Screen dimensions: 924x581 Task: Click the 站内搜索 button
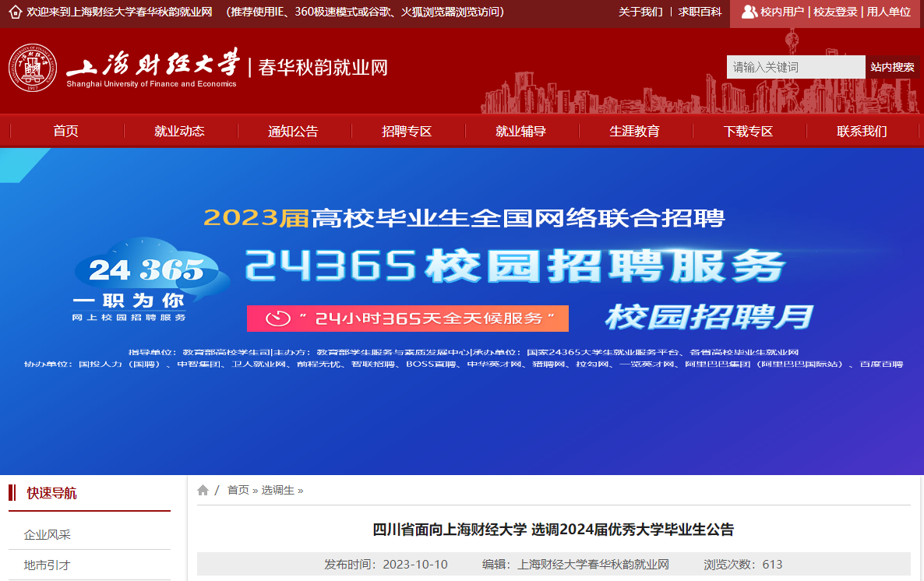(x=892, y=67)
